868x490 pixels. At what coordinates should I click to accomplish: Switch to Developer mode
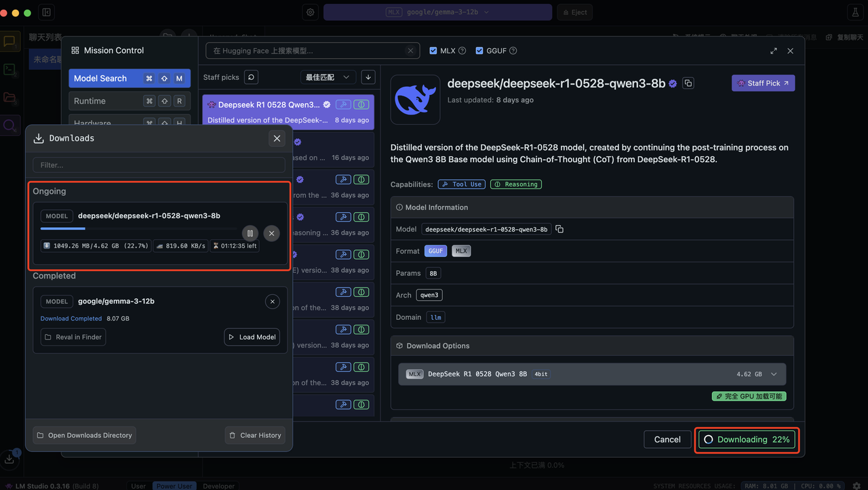point(219,486)
